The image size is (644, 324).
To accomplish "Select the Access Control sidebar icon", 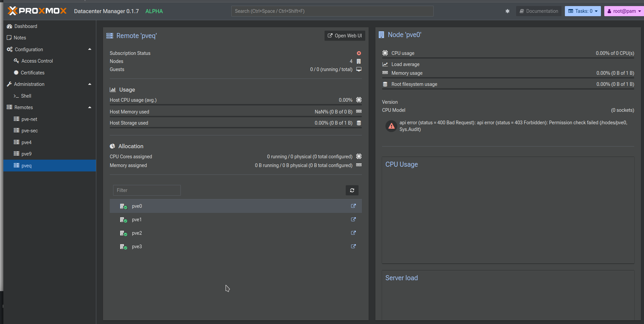I will pos(16,61).
